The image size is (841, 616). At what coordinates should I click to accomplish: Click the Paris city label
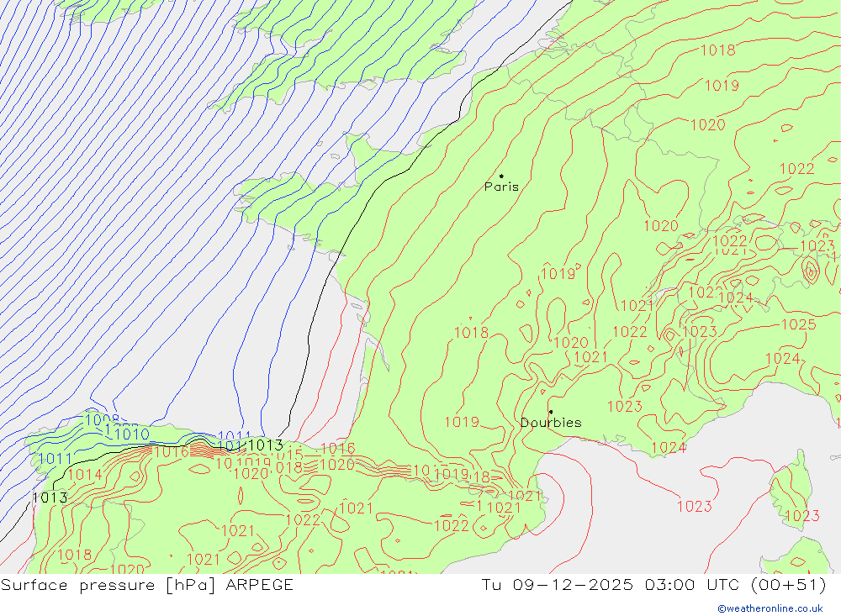(501, 187)
